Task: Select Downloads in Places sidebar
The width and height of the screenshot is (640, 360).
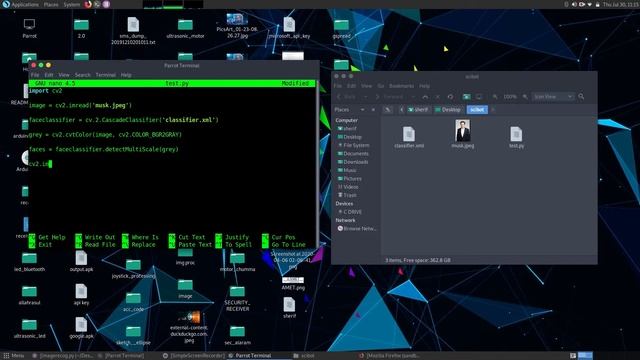Action: 353,162
